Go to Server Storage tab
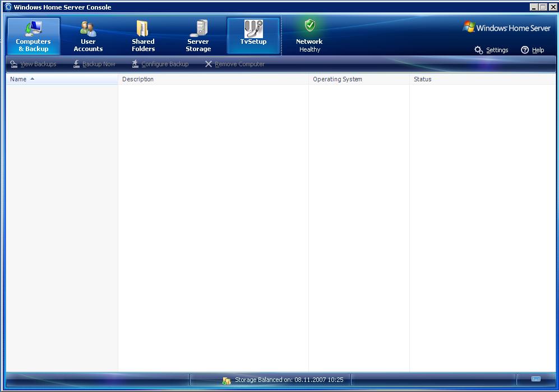 (x=198, y=36)
